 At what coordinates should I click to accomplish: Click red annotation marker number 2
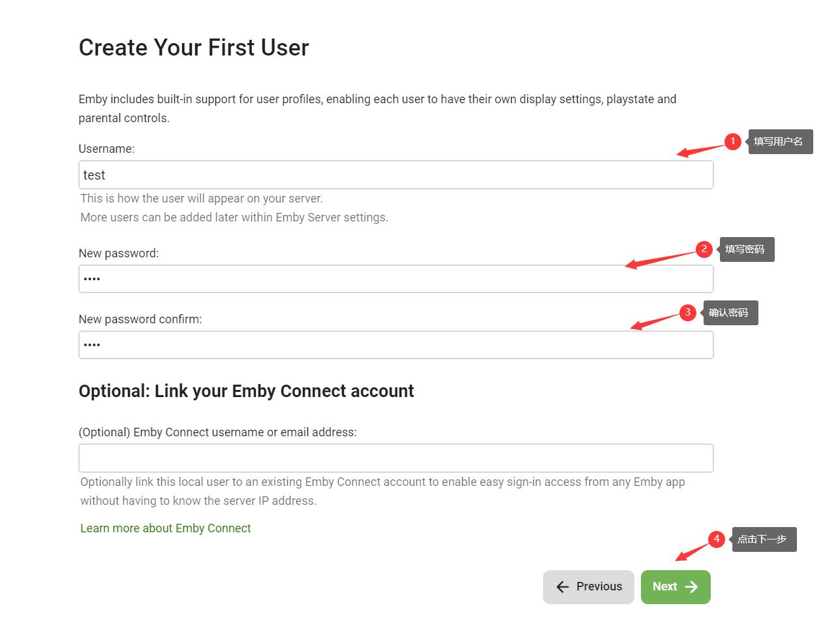(x=704, y=249)
